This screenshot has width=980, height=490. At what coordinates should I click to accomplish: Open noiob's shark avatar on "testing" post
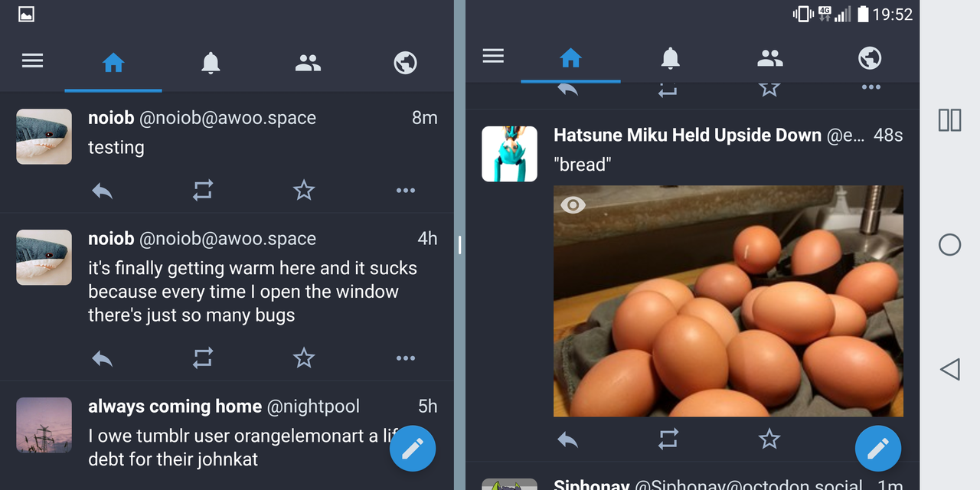44,136
